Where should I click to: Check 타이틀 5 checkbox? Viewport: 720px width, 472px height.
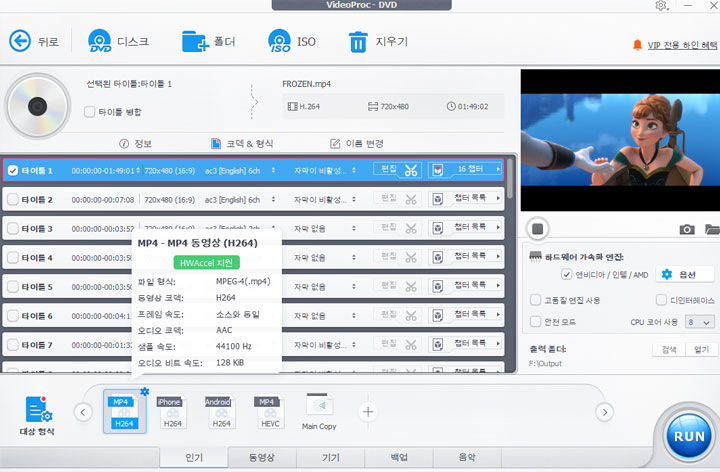tap(13, 287)
